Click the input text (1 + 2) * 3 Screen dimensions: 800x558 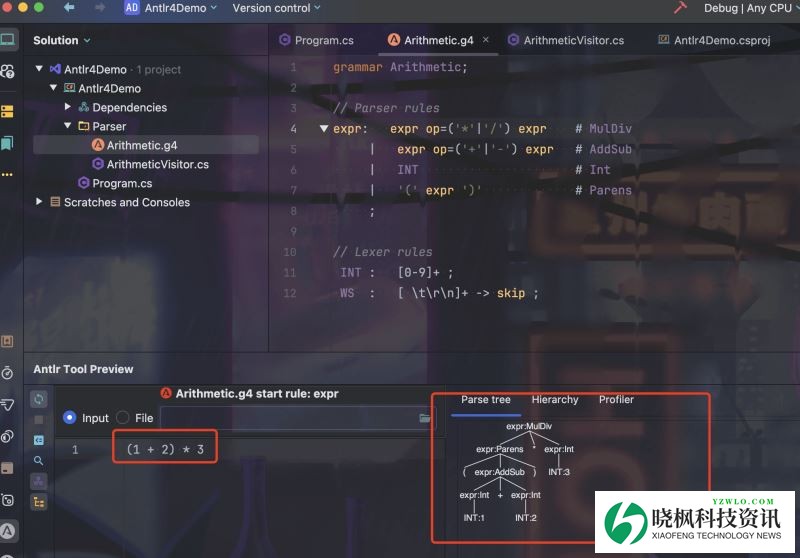(165, 449)
